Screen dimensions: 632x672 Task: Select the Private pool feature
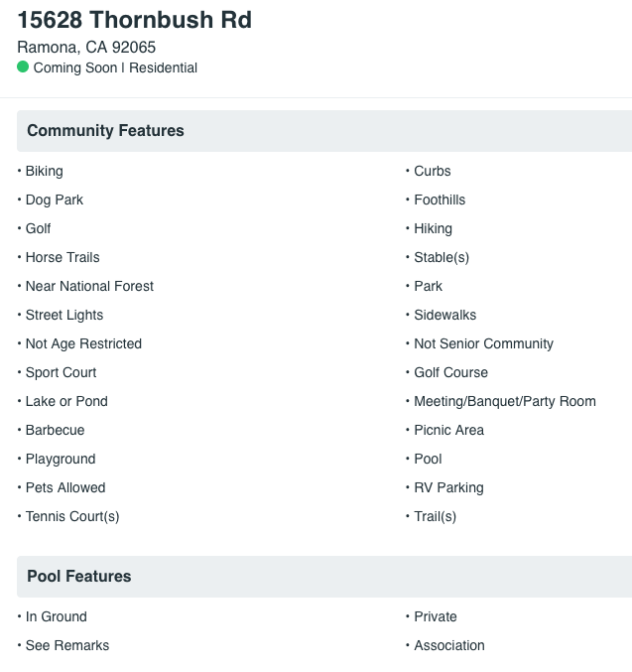(x=436, y=616)
